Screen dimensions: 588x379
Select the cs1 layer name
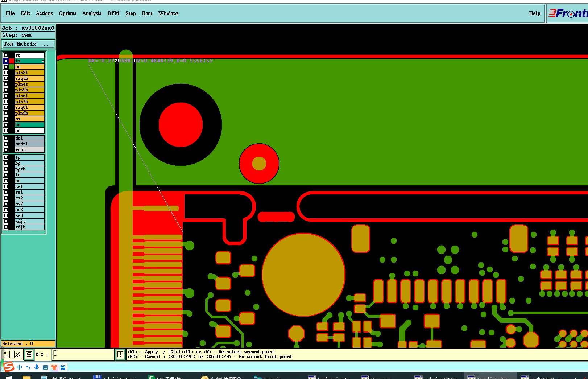click(30, 186)
